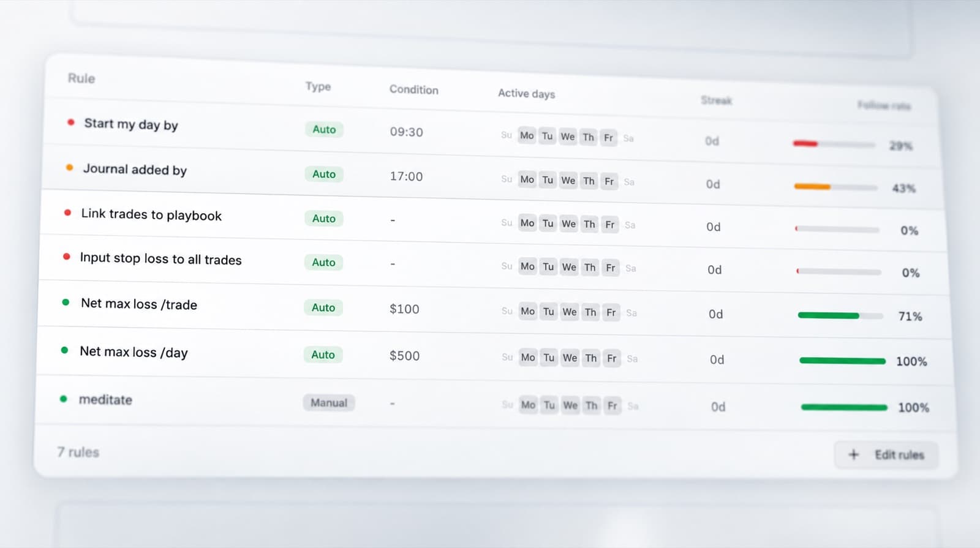Image resolution: width=980 pixels, height=548 pixels.
Task: Click the 17:00 condition value
Action: tap(406, 176)
